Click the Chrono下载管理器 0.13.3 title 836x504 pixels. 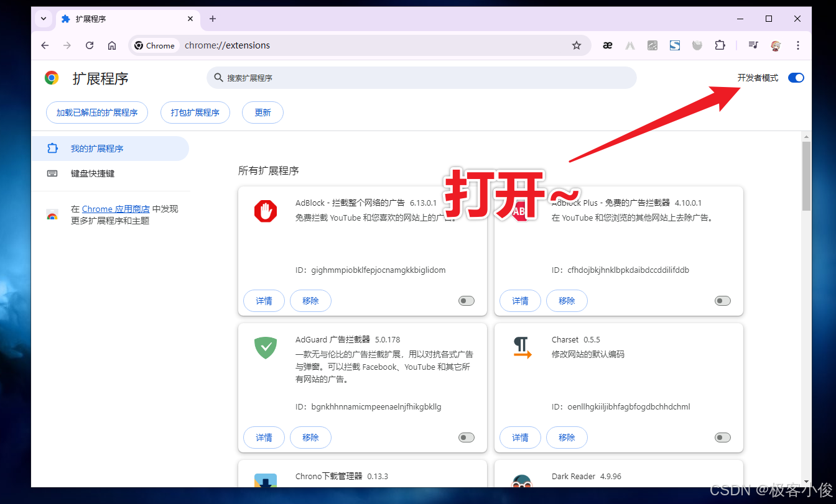tap(341, 477)
